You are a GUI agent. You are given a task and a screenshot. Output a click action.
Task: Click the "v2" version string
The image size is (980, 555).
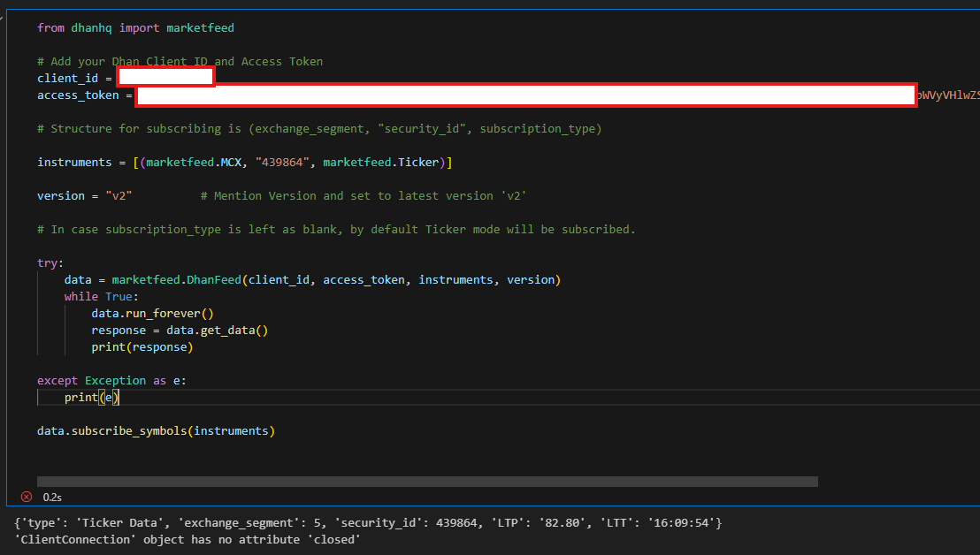[x=119, y=196]
